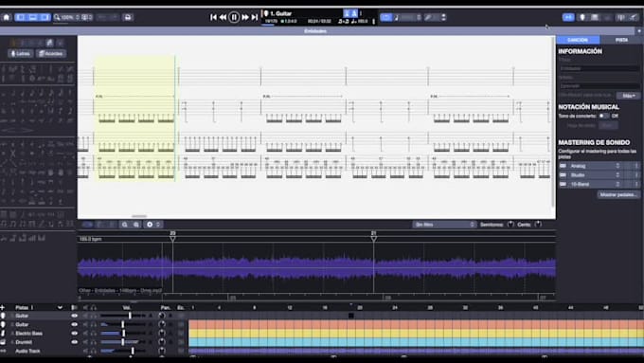
Task: Click the Audio Track volume slider
Action: [x=123, y=351]
